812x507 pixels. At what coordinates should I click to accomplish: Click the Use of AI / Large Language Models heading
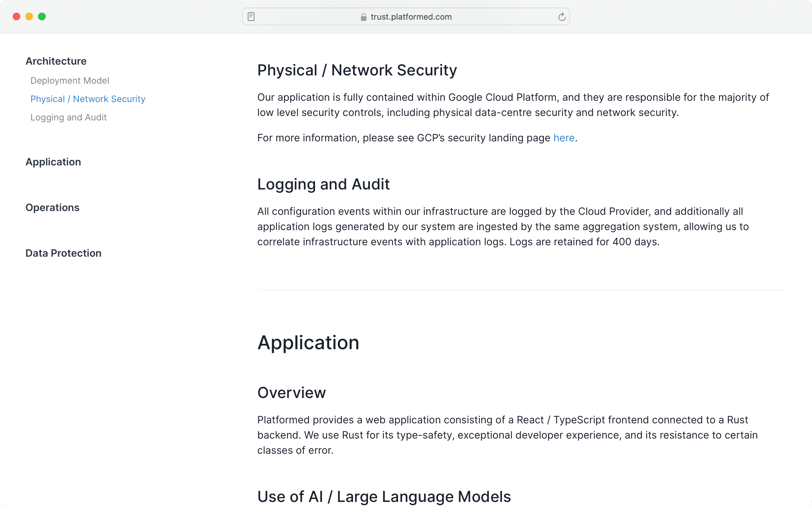pyautogui.click(x=384, y=497)
